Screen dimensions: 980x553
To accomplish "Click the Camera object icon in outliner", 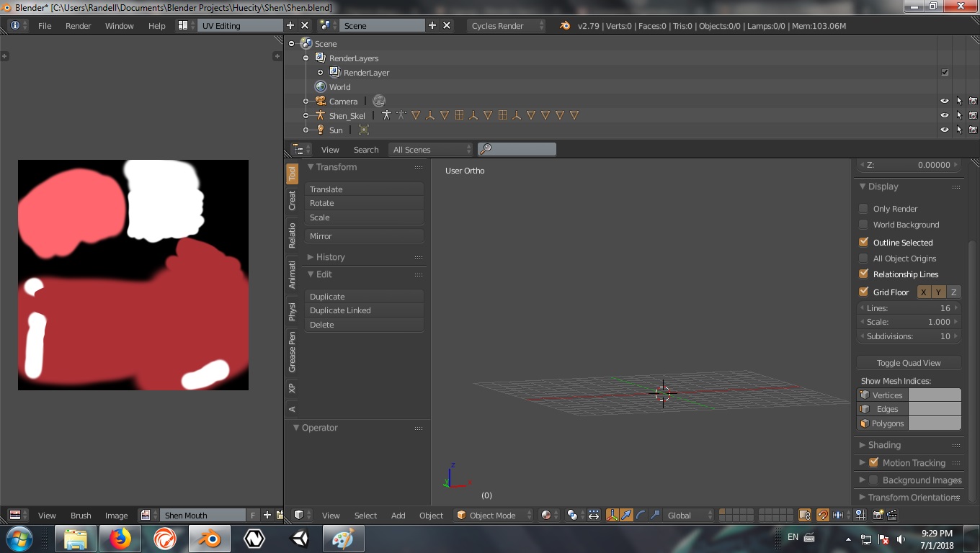I will 321,101.
